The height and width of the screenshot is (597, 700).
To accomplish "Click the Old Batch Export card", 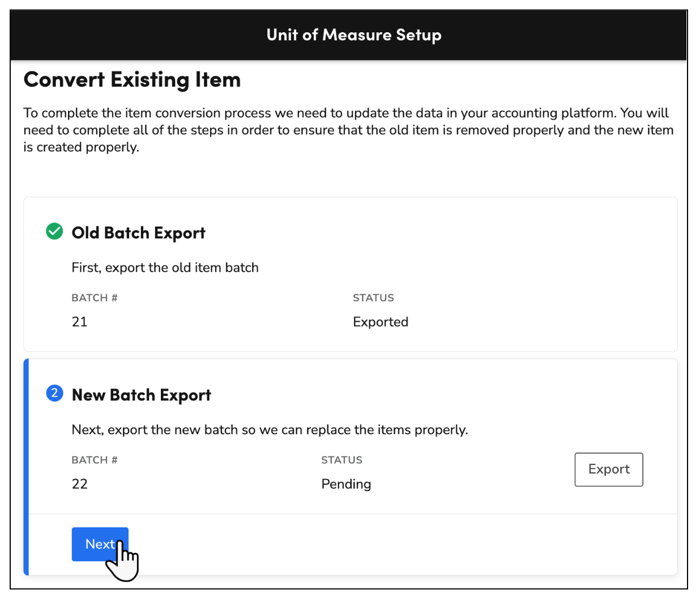I will pos(350,273).
